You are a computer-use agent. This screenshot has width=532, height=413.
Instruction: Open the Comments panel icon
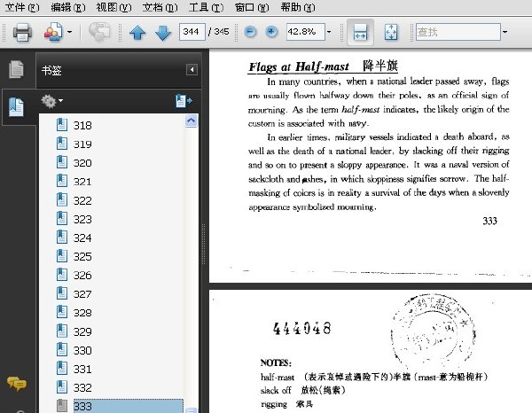point(16,384)
